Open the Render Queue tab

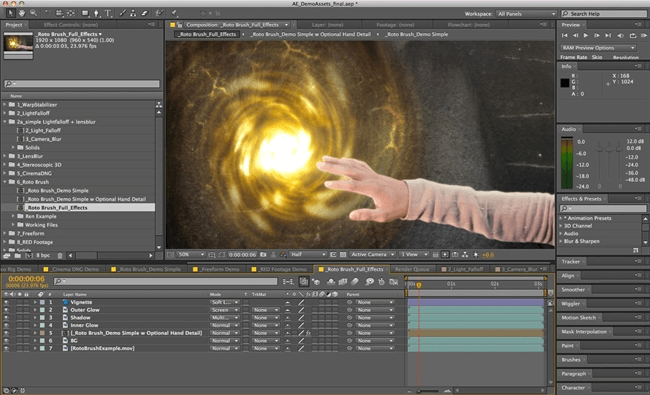coord(412,269)
